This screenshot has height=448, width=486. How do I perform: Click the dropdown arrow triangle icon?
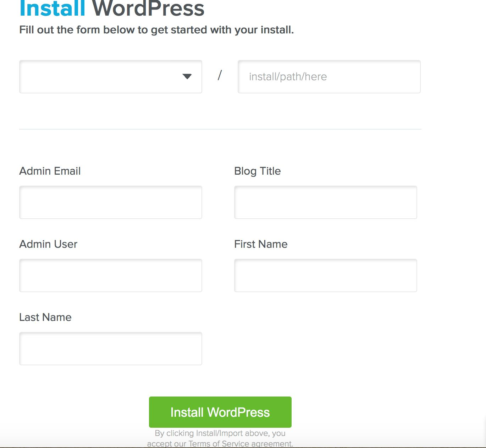[187, 76]
